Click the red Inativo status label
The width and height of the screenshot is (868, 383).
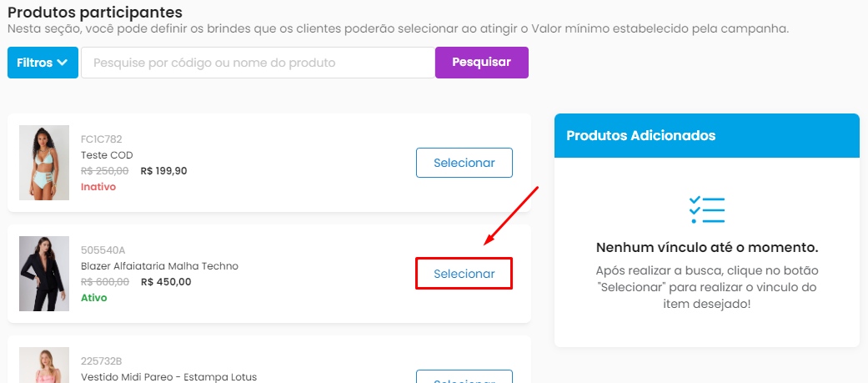point(98,187)
